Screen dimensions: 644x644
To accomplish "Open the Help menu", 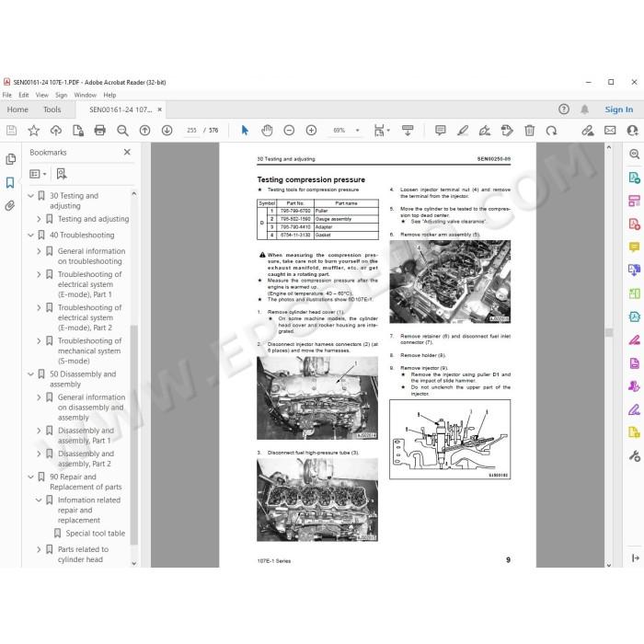I will [109, 95].
